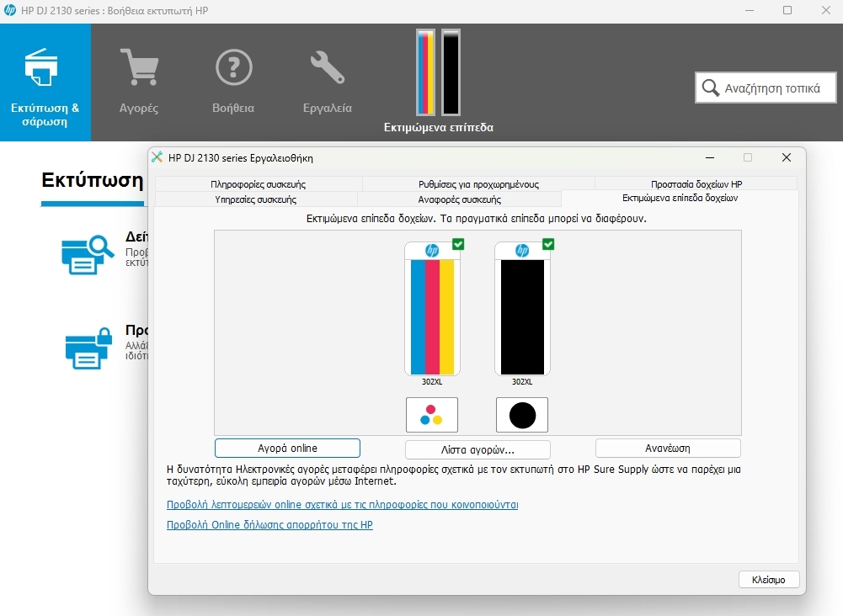Viewport: 843px width, 616px height.
Task: Maximize the HP DJ 2130 main window
Action: point(787,10)
